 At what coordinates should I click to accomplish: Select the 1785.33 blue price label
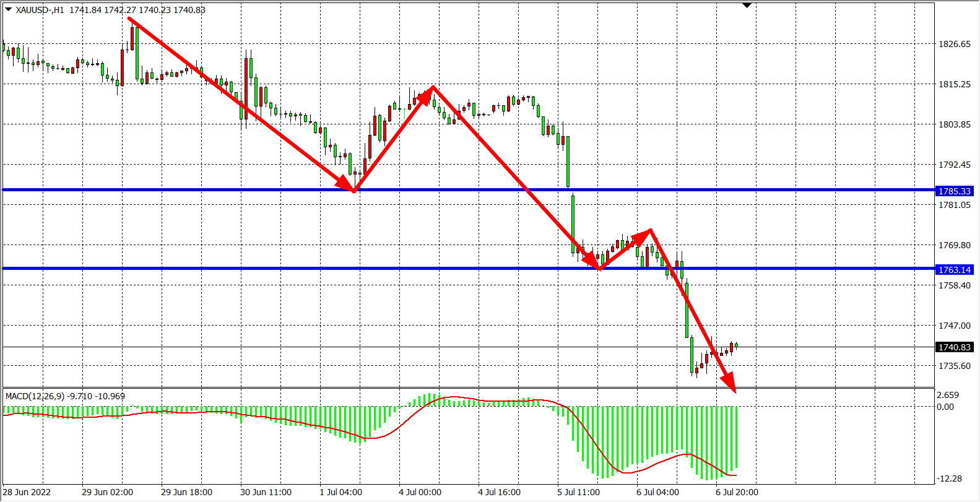pyautogui.click(x=955, y=191)
